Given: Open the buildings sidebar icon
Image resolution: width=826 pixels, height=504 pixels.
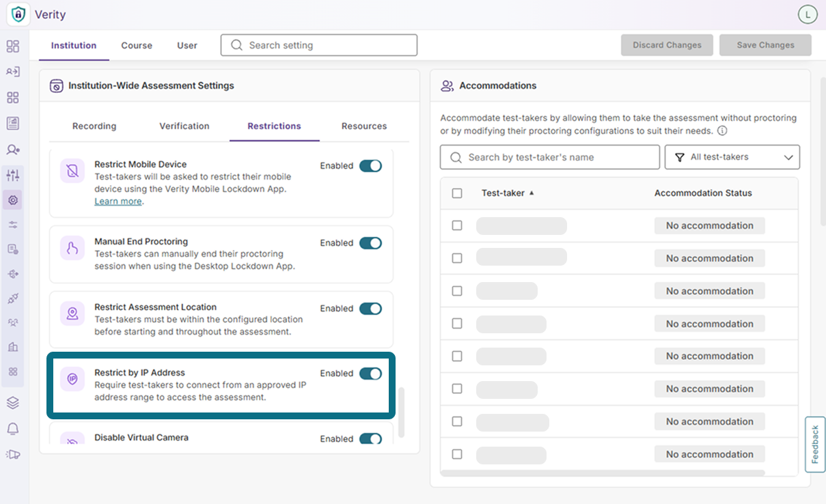Looking at the screenshot, I should tap(13, 348).
